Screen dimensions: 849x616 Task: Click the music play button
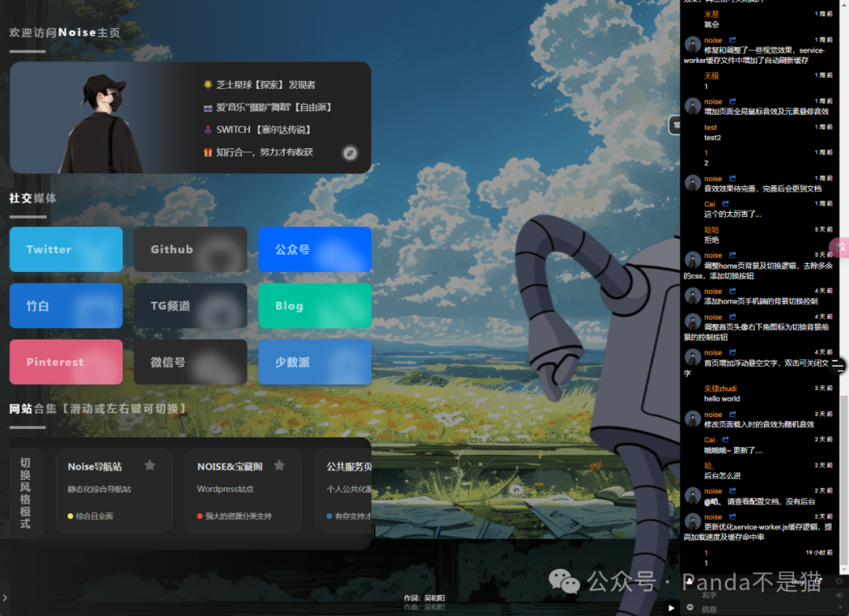(x=671, y=608)
